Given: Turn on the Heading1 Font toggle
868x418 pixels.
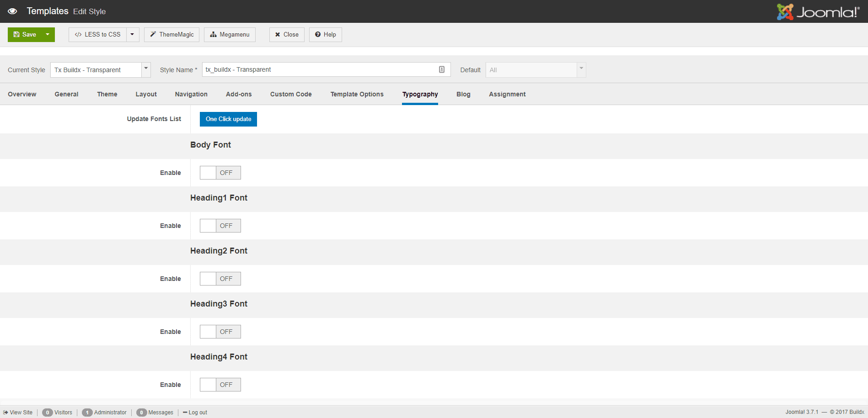Looking at the screenshot, I should 220,226.
